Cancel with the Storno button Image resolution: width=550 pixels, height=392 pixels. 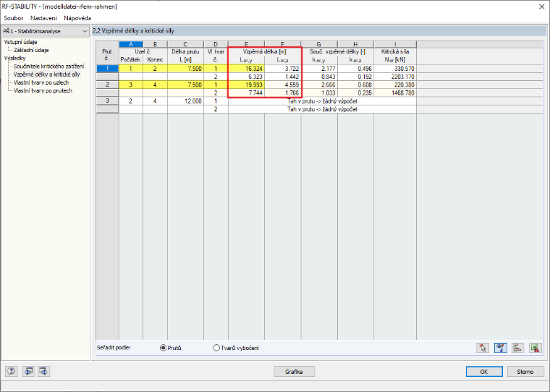(525, 372)
